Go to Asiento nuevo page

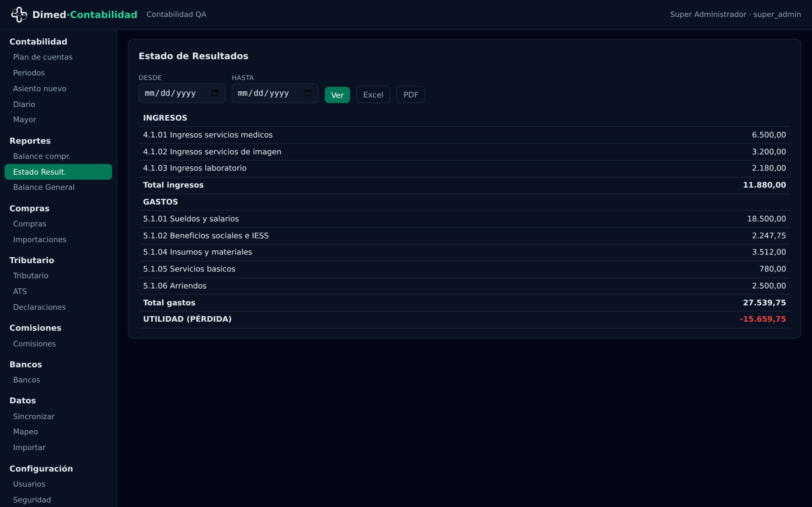coord(40,88)
